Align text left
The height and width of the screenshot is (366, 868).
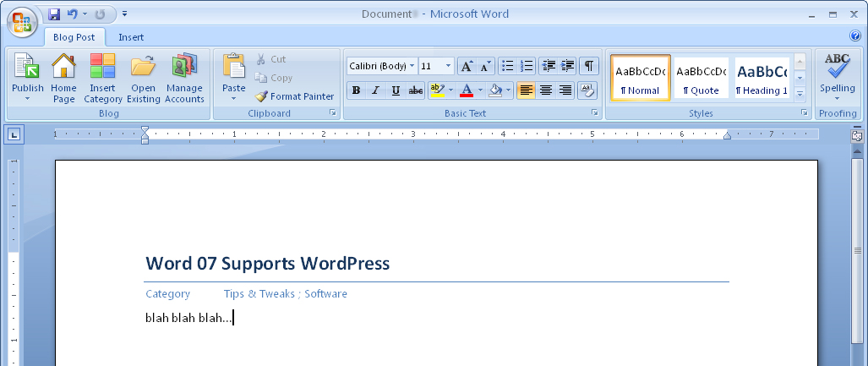(x=526, y=90)
